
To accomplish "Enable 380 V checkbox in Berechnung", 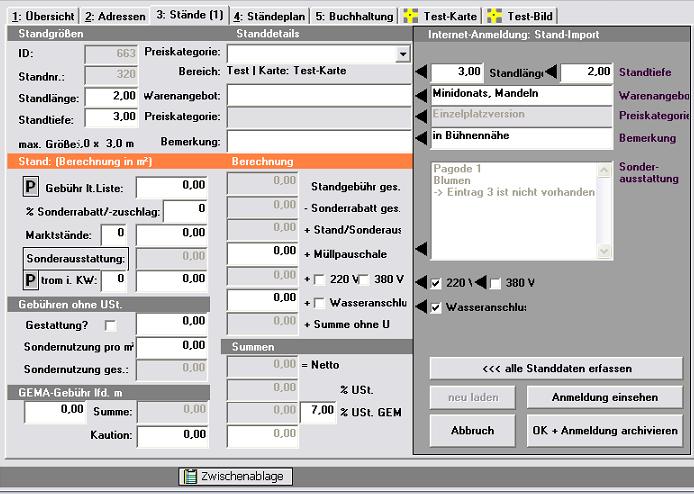I will click(364, 280).
